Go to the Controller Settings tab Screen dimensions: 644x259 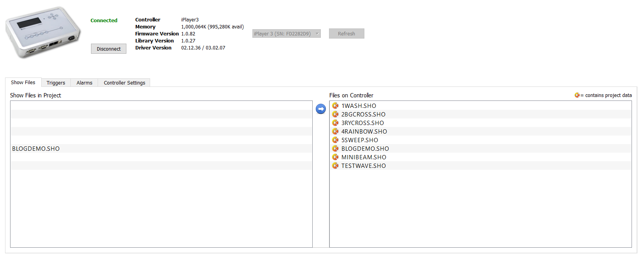(124, 83)
